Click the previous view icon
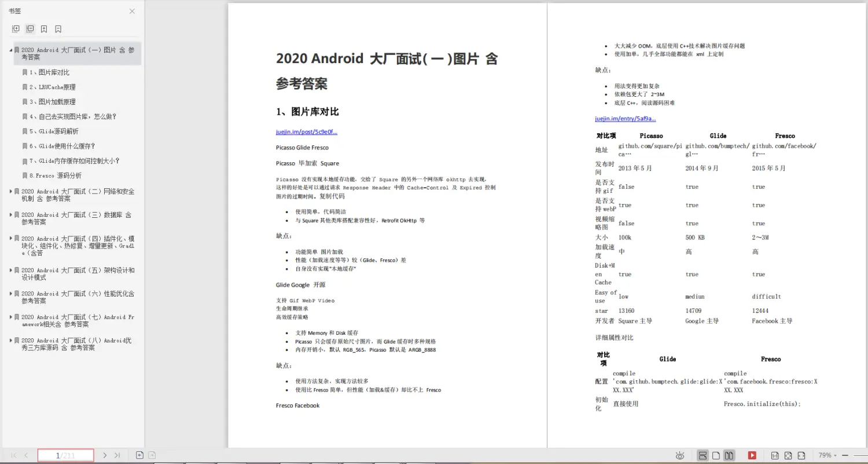Image resolution: width=868 pixels, height=464 pixels. click(139, 455)
